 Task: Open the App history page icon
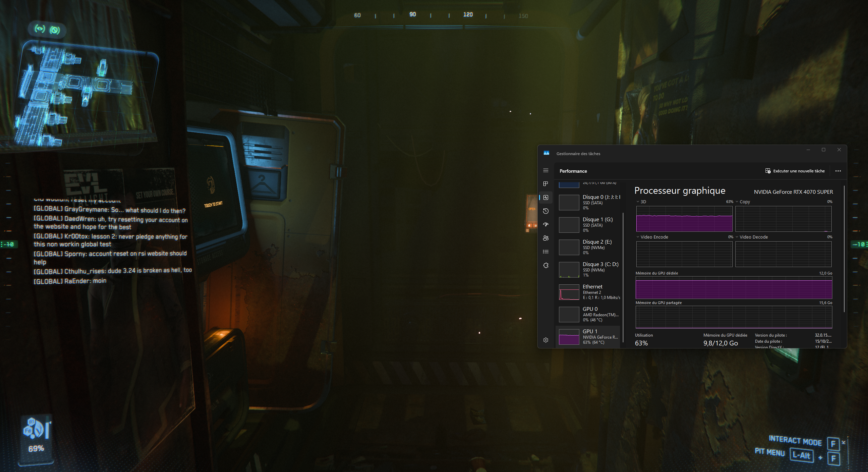tap(546, 211)
